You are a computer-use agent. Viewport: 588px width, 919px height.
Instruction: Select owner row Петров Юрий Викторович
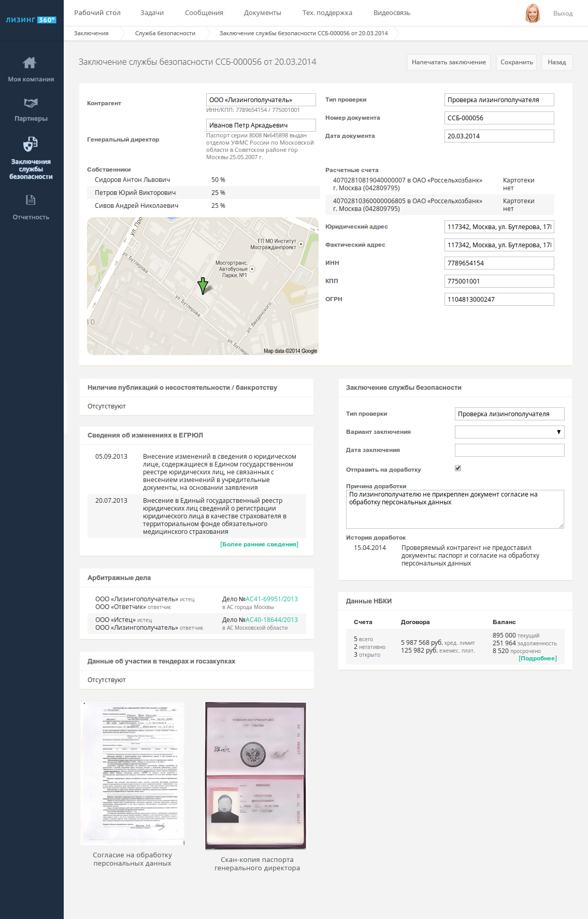pos(204,193)
